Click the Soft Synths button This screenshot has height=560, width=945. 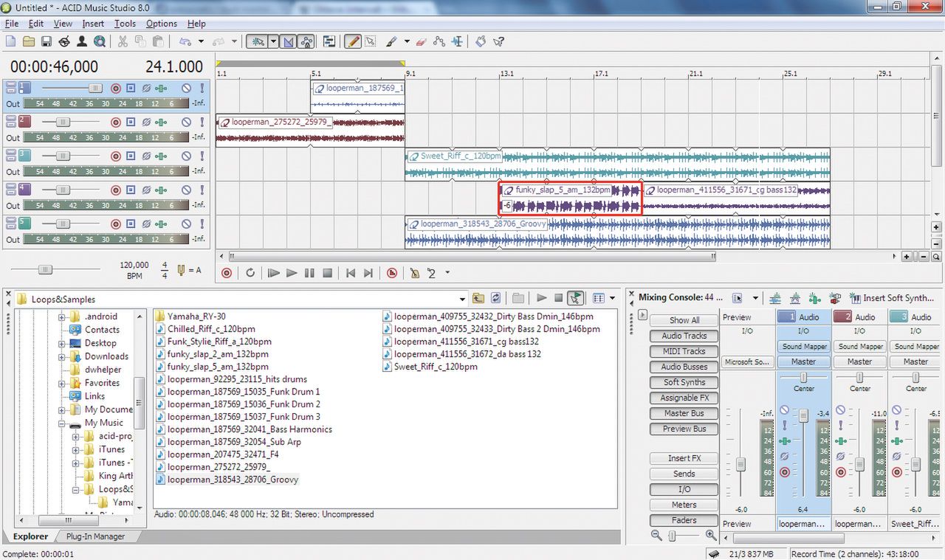684,382
